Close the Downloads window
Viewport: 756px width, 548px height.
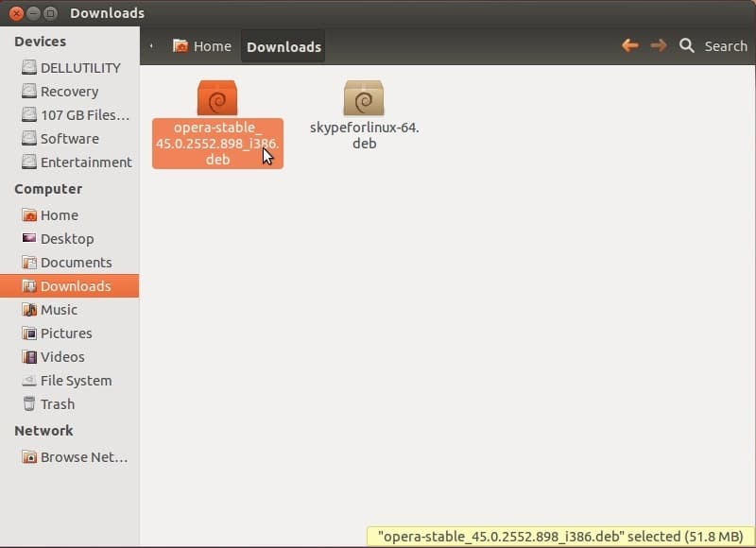coord(16,13)
